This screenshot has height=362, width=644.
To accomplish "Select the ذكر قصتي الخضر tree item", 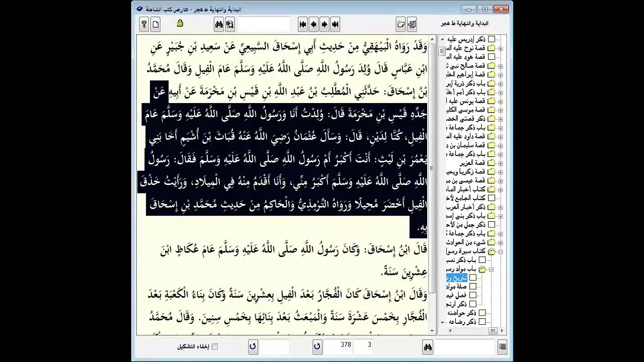I will point(466,119).
